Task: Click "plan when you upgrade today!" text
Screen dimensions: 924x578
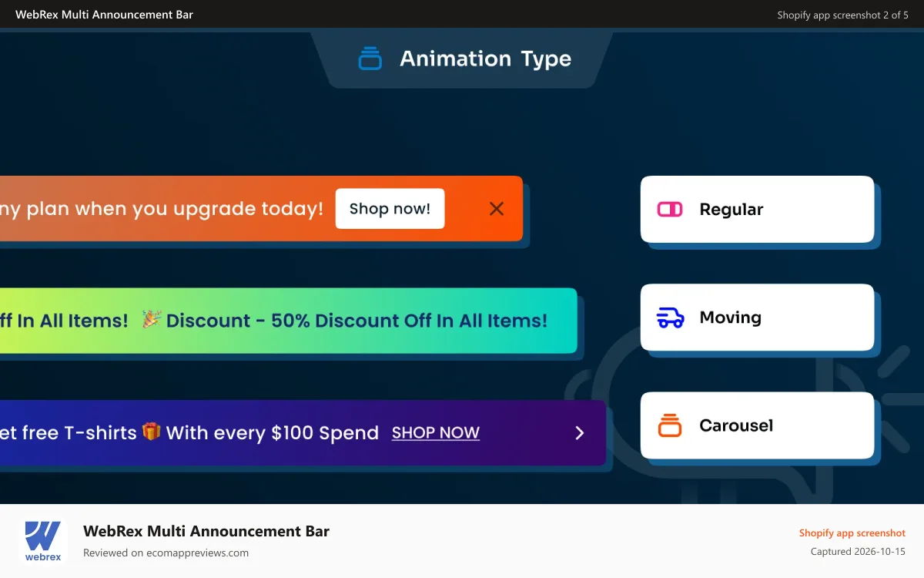Action: point(176,209)
